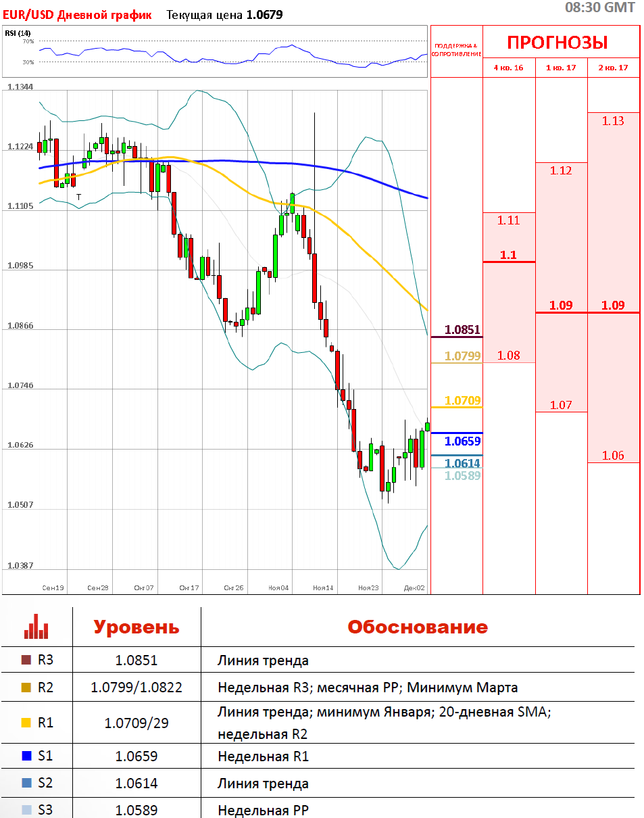Select the RSI (14) indicator label

click(18, 33)
